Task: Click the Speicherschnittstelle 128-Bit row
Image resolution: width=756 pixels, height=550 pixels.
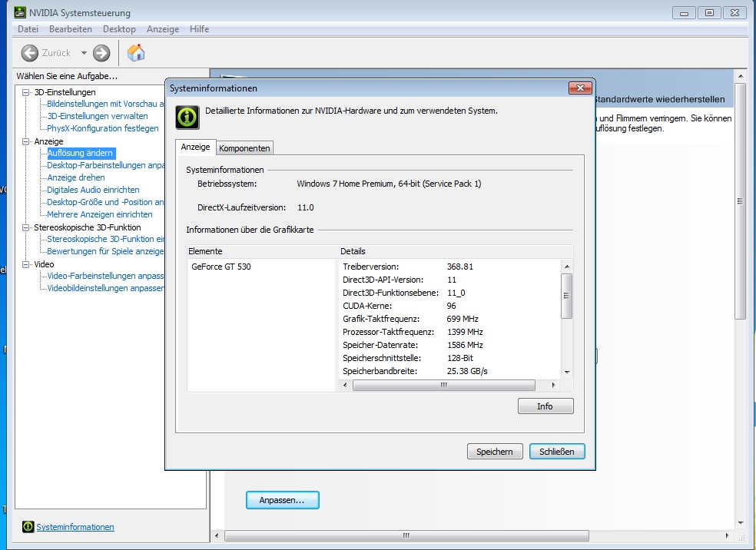Action: (451, 358)
